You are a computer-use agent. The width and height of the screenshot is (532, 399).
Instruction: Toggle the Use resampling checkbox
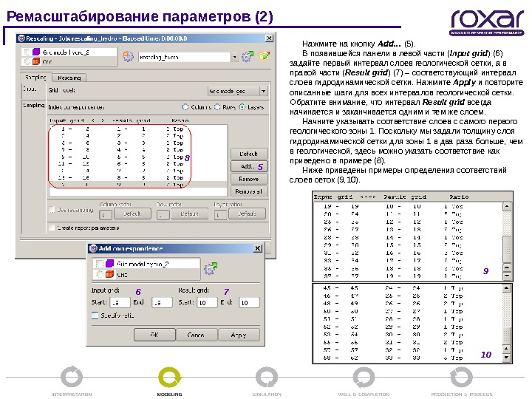click(x=52, y=210)
